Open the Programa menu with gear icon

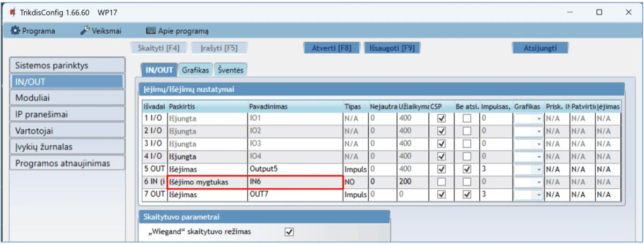[x=33, y=31]
